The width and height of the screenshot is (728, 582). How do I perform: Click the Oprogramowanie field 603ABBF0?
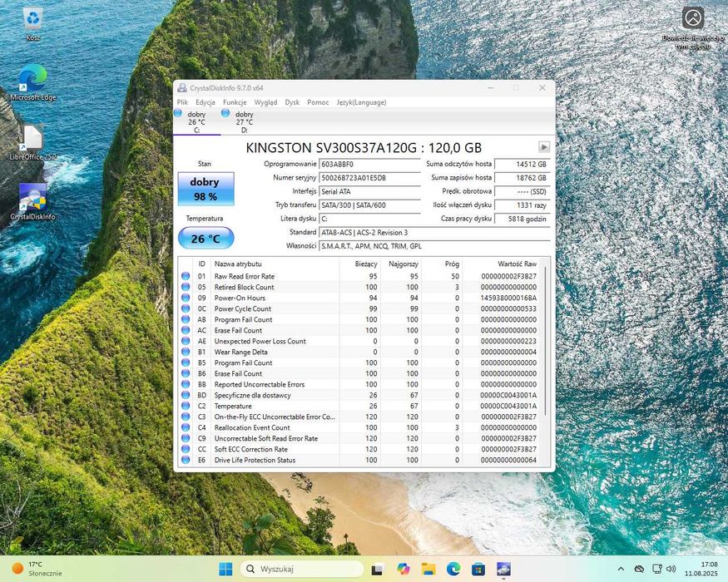tap(369, 165)
